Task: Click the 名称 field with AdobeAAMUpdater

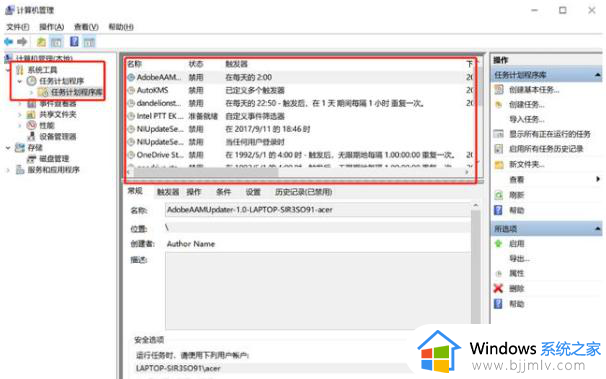Action: tap(318, 210)
